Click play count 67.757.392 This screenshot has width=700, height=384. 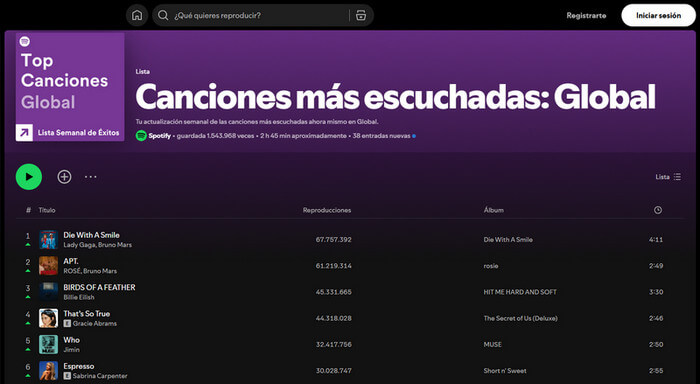[x=333, y=240]
